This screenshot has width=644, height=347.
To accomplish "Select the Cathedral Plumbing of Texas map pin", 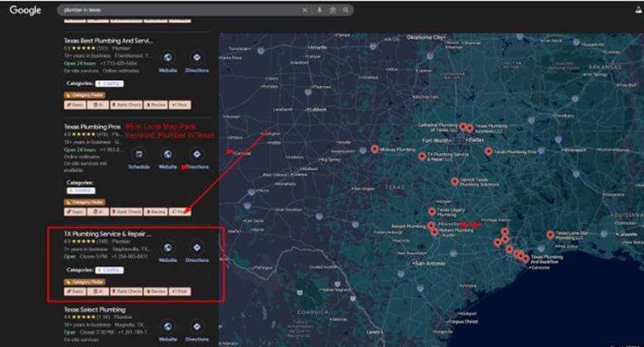I will point(463,127).
